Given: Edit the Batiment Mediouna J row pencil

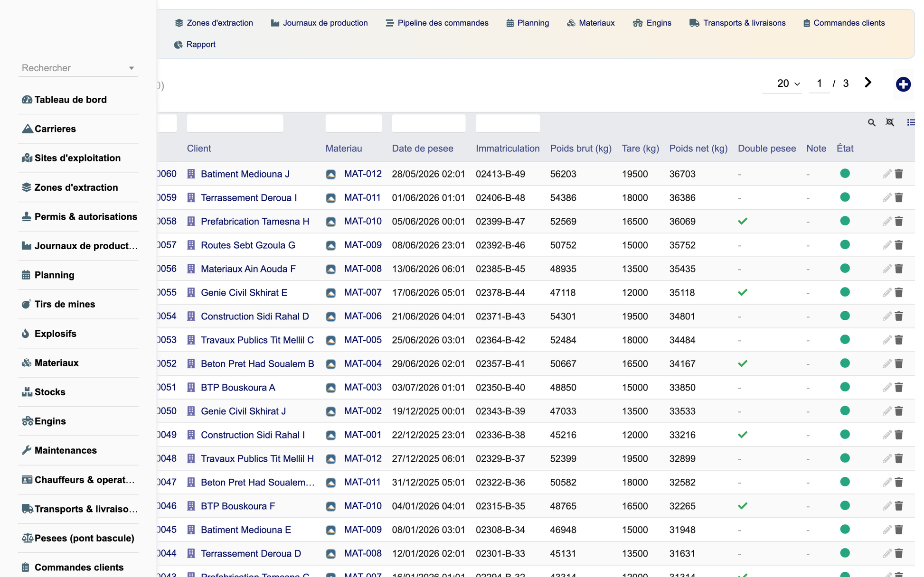Looking at the screenshot, I should (x=887, y=174).
